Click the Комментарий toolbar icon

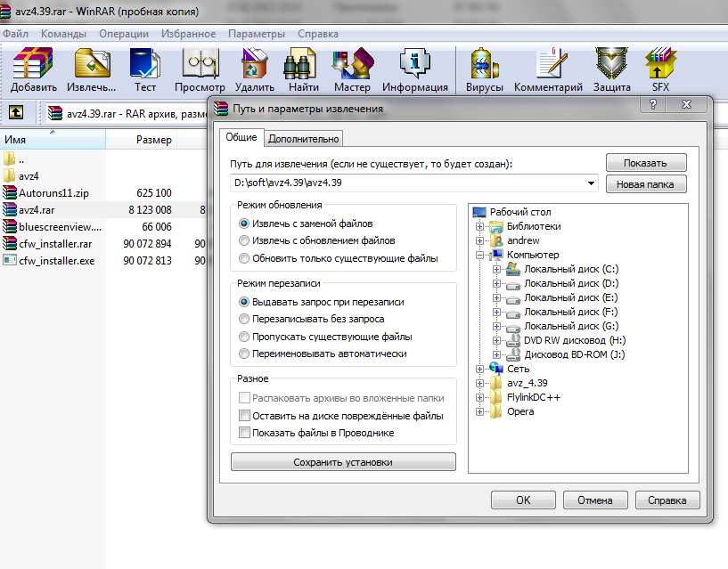(x=551, y=63)
